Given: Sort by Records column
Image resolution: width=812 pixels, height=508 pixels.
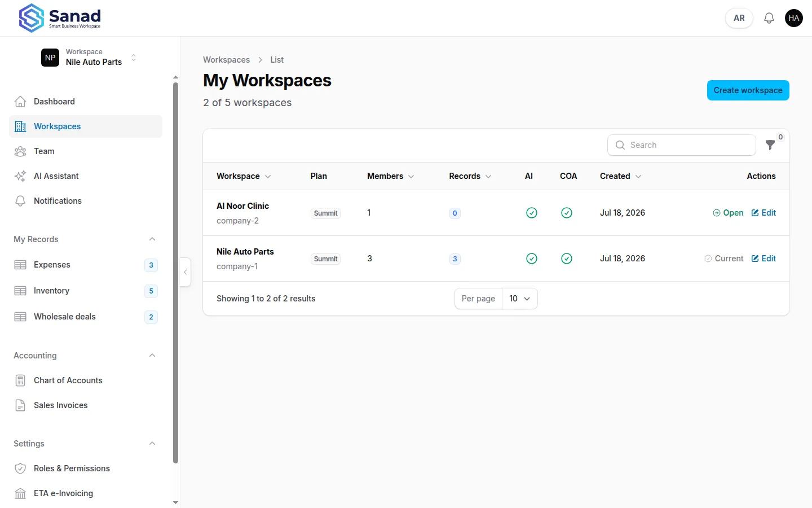Looking at the screenshot, I should click(x=470, y=176).
